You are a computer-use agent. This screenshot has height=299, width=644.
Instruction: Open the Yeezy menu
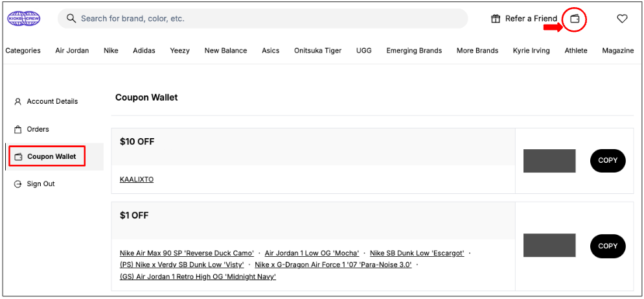coord(180,51)
